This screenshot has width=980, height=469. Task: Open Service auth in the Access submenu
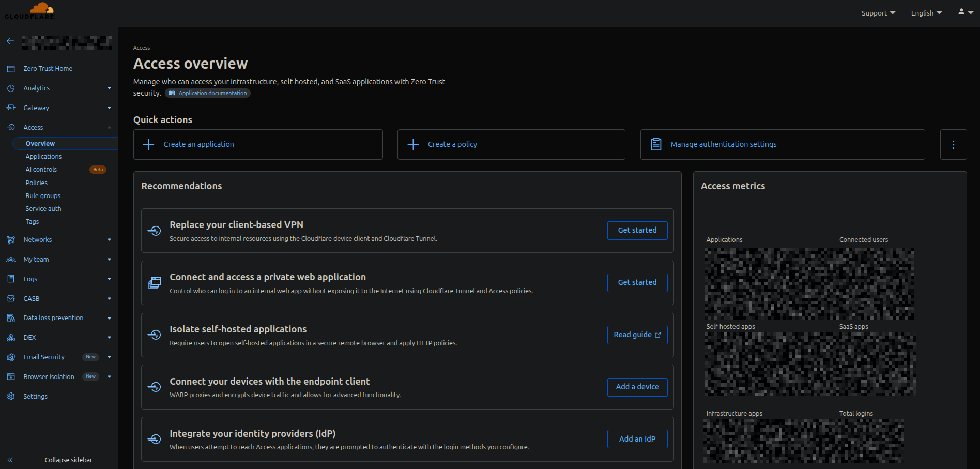[43, 209]
